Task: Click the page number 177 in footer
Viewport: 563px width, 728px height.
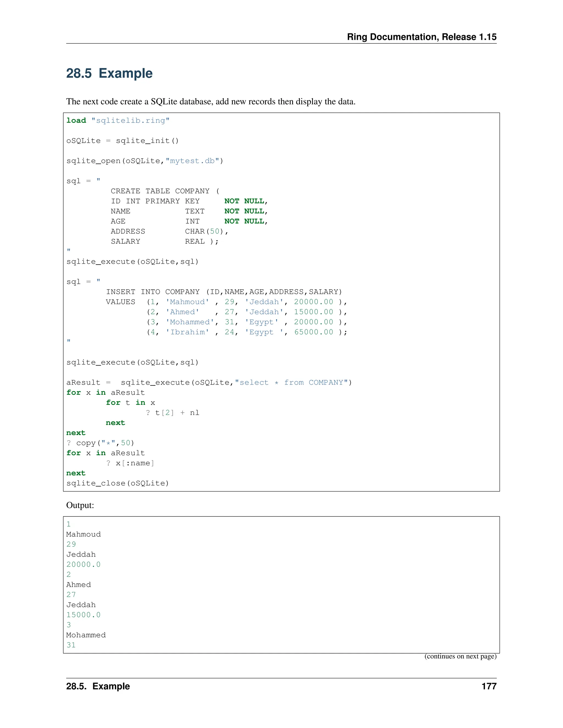Action: pos(489,686)
